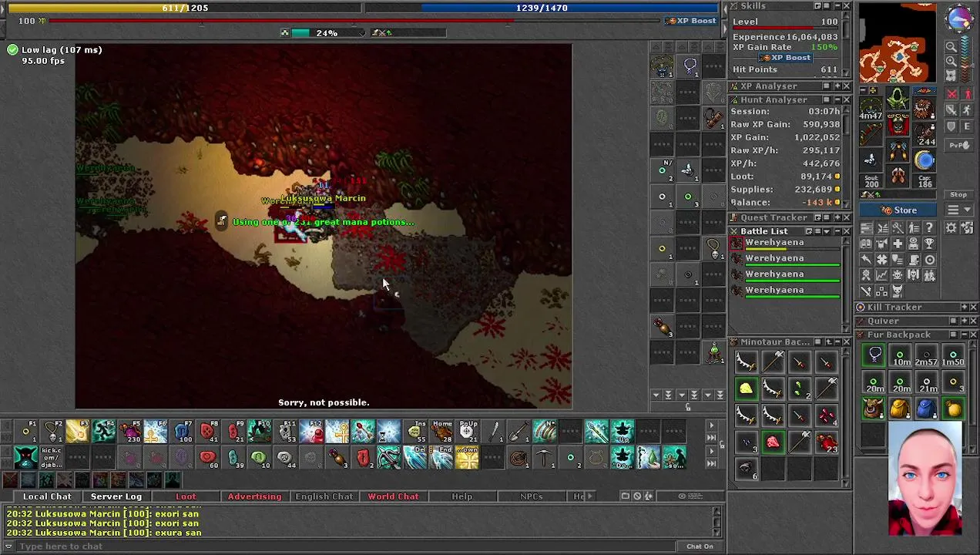Collapse the Fur Backpack panel
The height and width of the screenshot is (555, 980).
coord(963,335)
